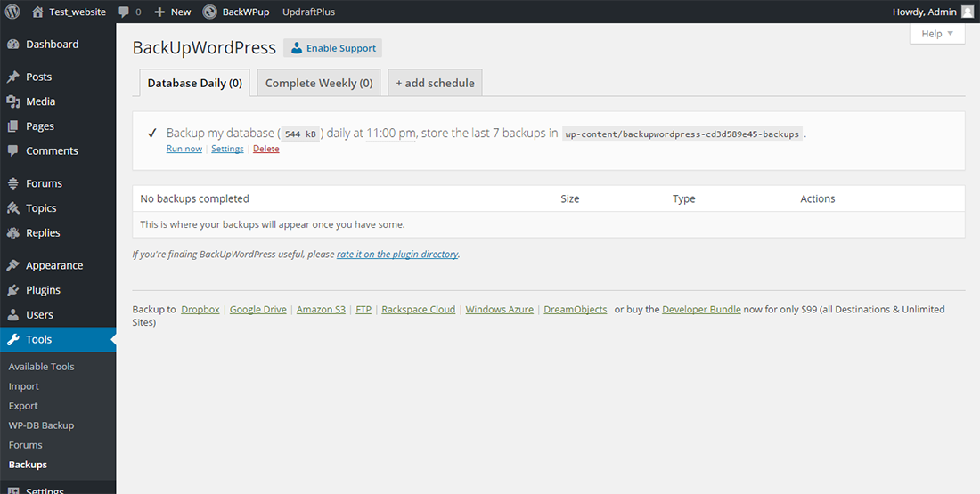Open the Google Drive destination link

[258, 309]
